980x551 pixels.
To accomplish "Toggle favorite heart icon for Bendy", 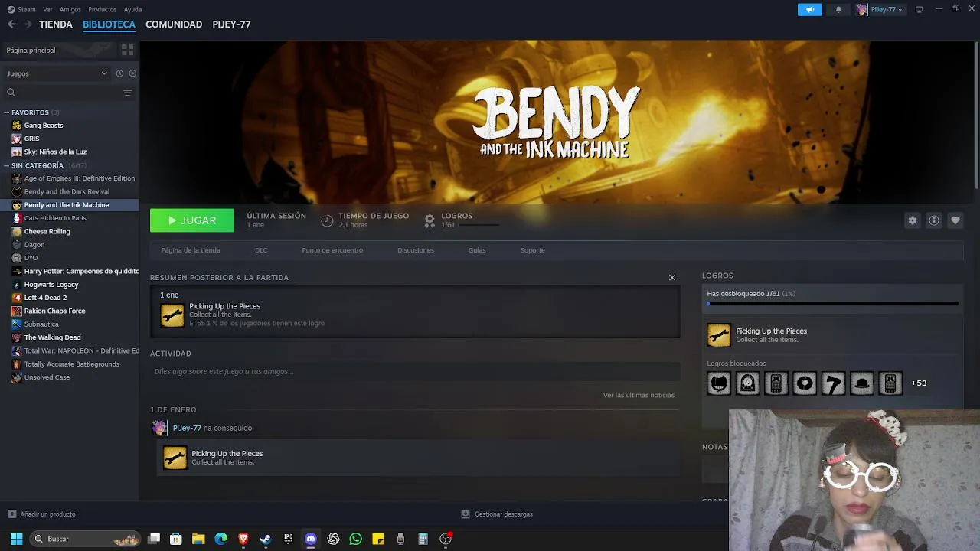I will click(x=955, y=220).
